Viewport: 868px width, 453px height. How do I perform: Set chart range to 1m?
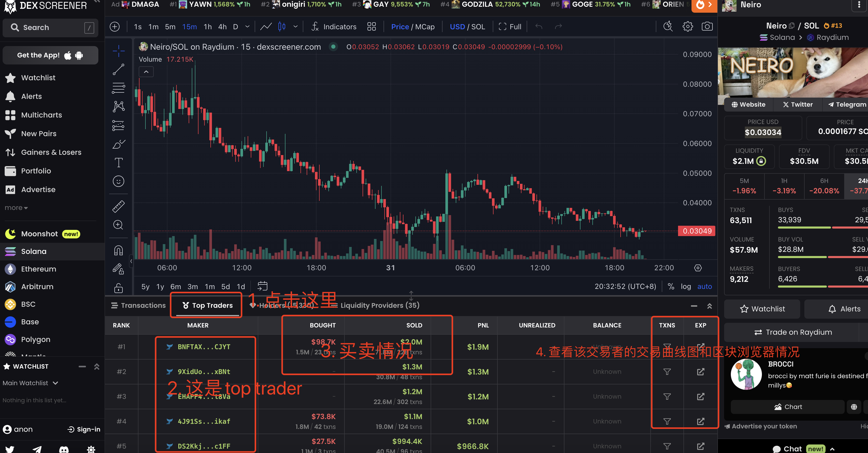210,287
